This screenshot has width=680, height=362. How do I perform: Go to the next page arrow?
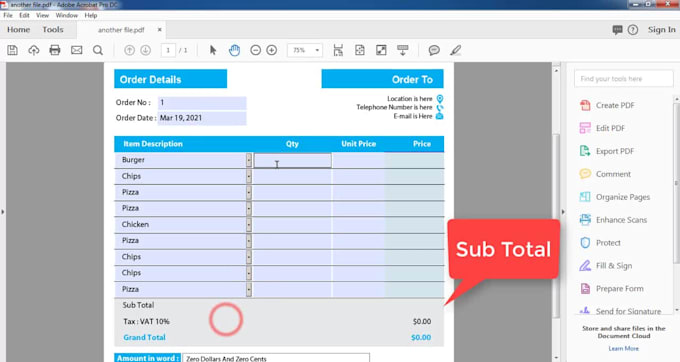click(x=146, y=50)
